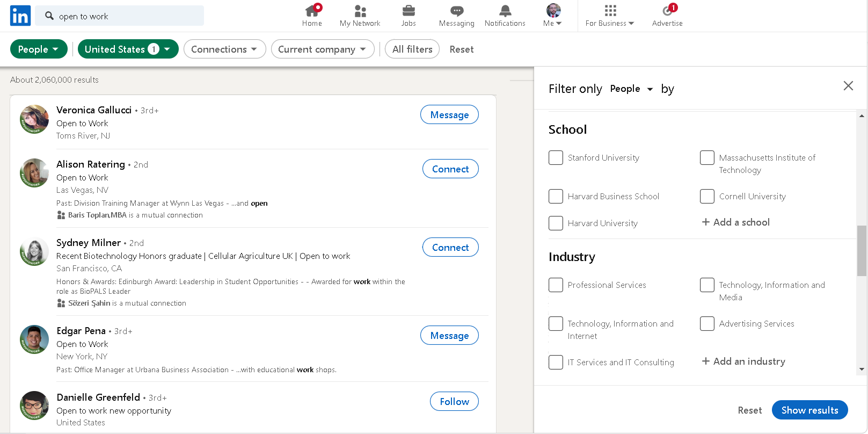868x434 pixels.
Task: Open Messaging chat icon
Action: click(x=457, y=11)
